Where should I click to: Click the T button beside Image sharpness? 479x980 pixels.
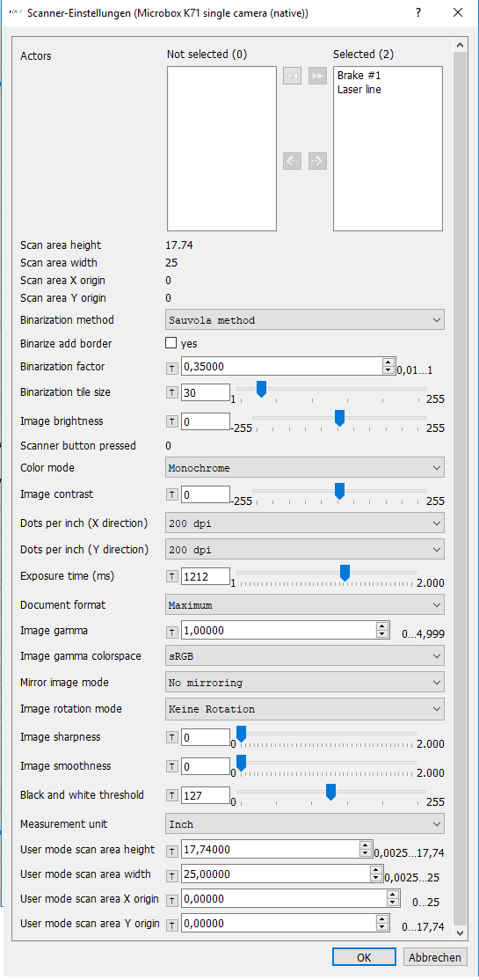pyautogui.click(x=172, y=737)
